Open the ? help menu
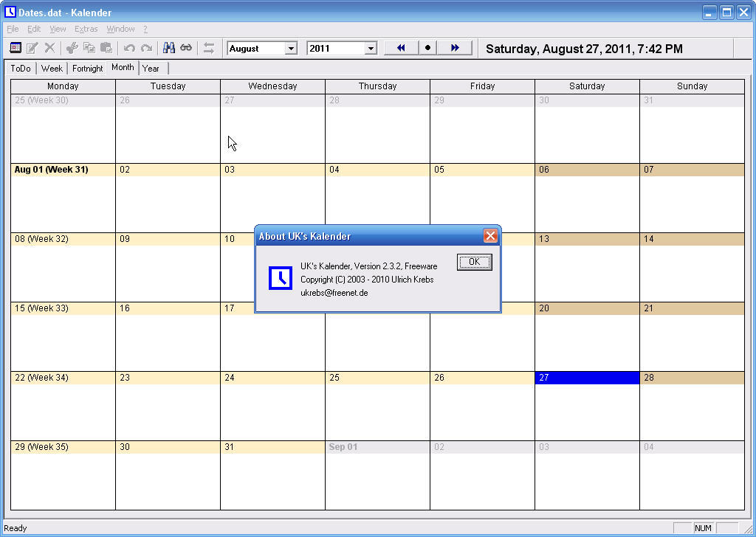Image resolution: width=756 pixels, height=537 pixels. point(145,29)
